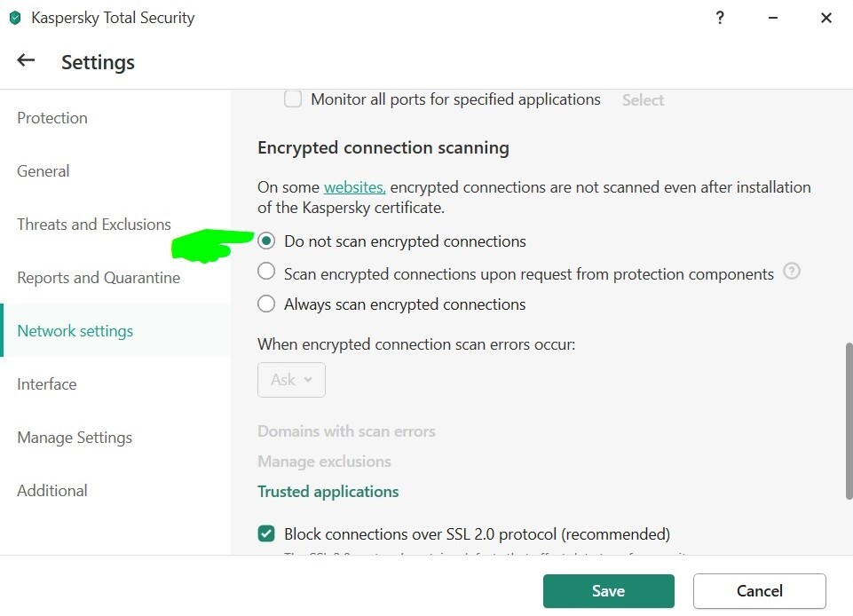Select Scan encrypted connections upon request
Image resolution: width=853 pixels, height=616 pixels.
point(266,272)
